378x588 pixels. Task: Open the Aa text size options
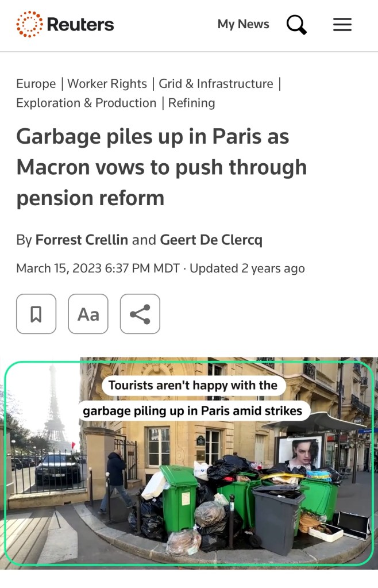[x=88, y=314]
